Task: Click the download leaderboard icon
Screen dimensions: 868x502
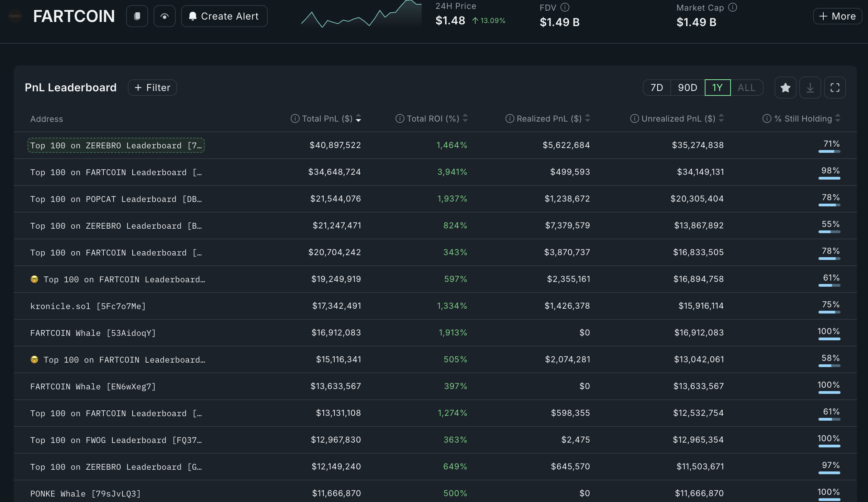Action: 810,88
